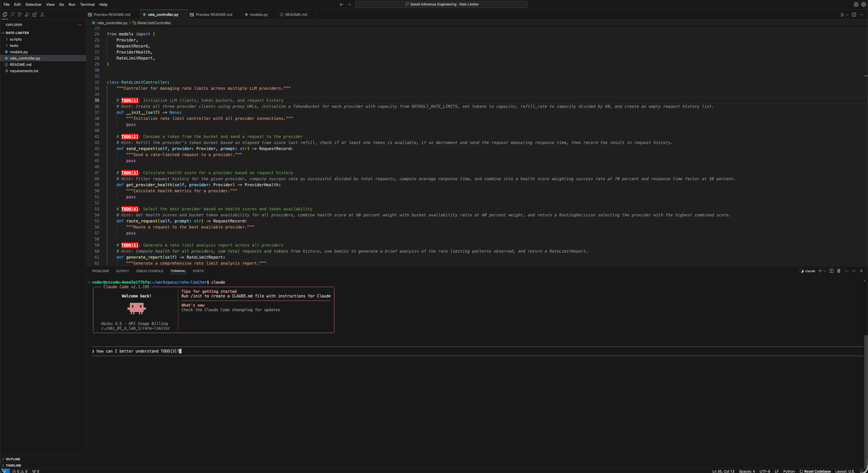The image size is (868, 473).
Task: Select Python language mode in status bar
Action: coord(789,471)
